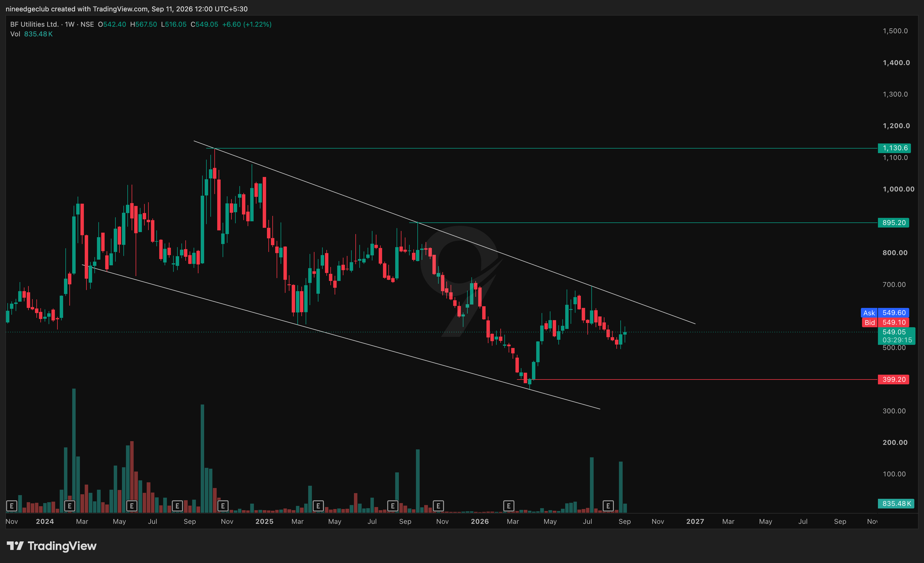Open the Nov 2025 earnings E marker

(438, 506)
